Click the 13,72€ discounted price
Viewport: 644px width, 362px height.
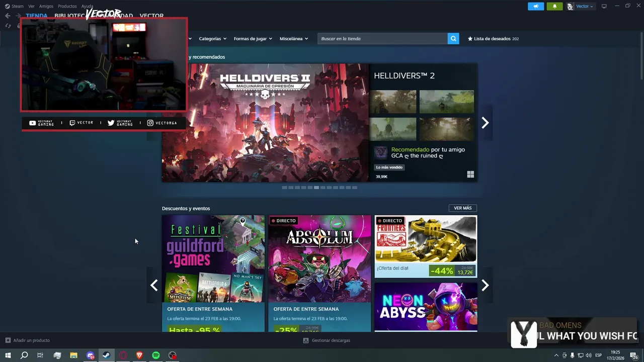tap(465, 273)
